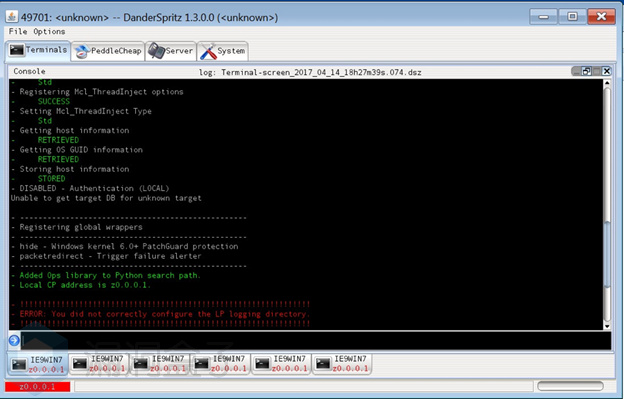This screenshot has width=624, height=399.
Task: Maximize the DanderSpritz window
Action: click(572, 17)
